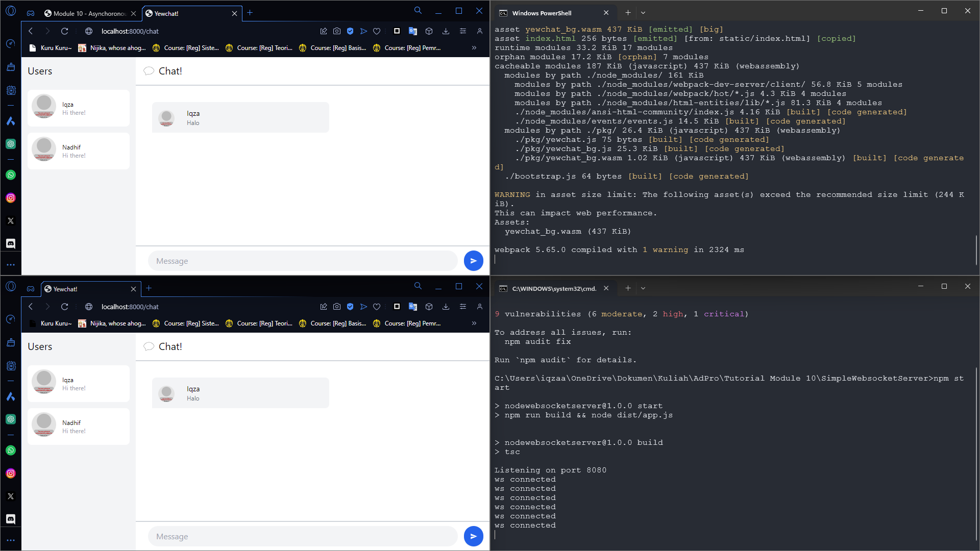Open Kuru Kuru~ bookmark in top browser
980x551 pixels.
pyautogui.click(x=51, y=48)
